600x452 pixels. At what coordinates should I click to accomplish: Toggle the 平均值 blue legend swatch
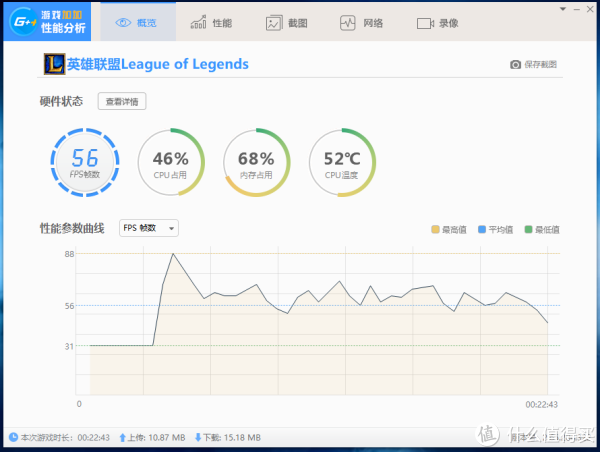tap(482, 229)
